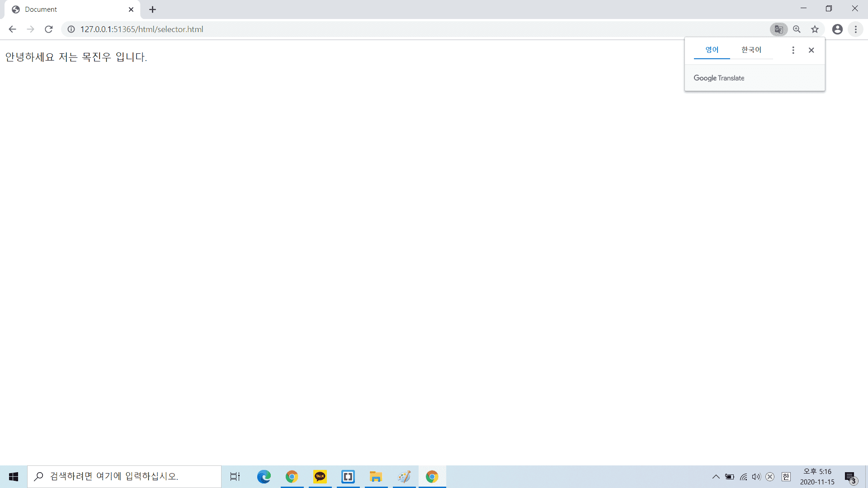Image resolution: width=868 pixels, height=488 pixels.
Task: Close the Google Translate popup
Action: (811, 50)
